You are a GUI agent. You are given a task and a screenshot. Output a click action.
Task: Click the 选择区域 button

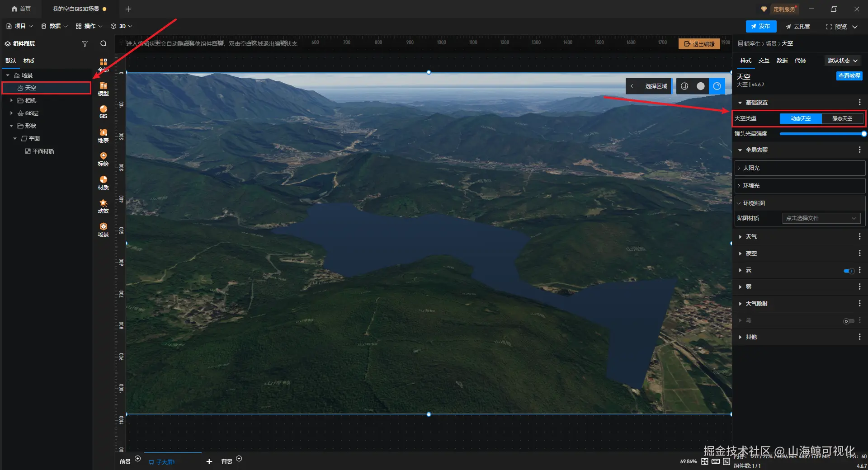656,86
